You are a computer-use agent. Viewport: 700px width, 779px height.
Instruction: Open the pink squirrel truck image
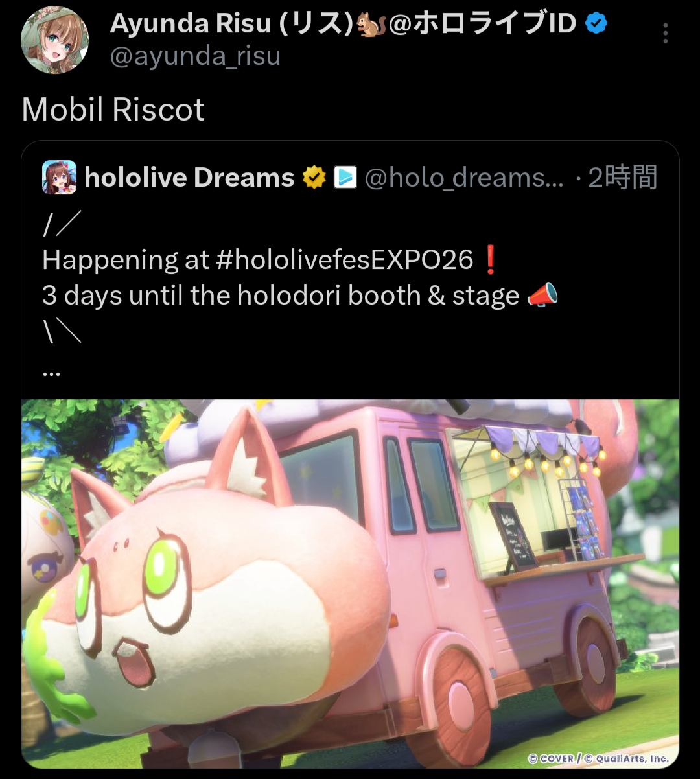pyautogui.click(x=350, y=583)
